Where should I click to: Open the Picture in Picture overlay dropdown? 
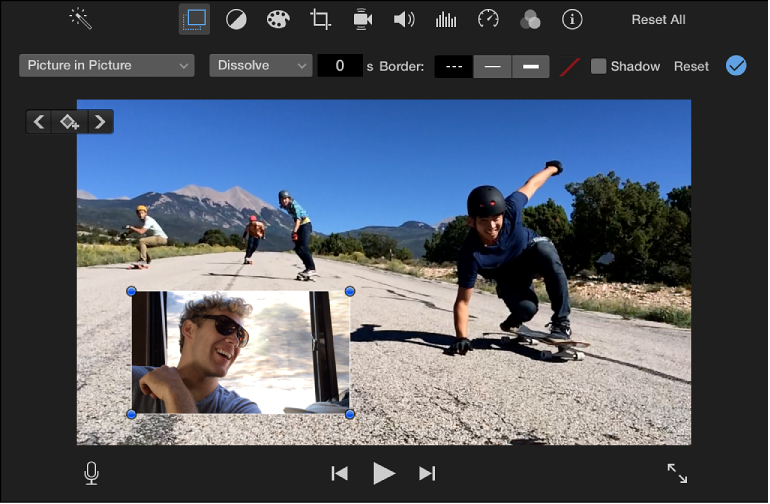(x=106, y=66)
